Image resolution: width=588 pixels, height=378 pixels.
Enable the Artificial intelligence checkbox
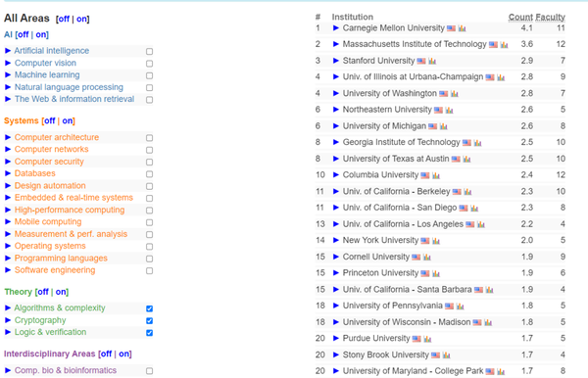click(149, 51)
